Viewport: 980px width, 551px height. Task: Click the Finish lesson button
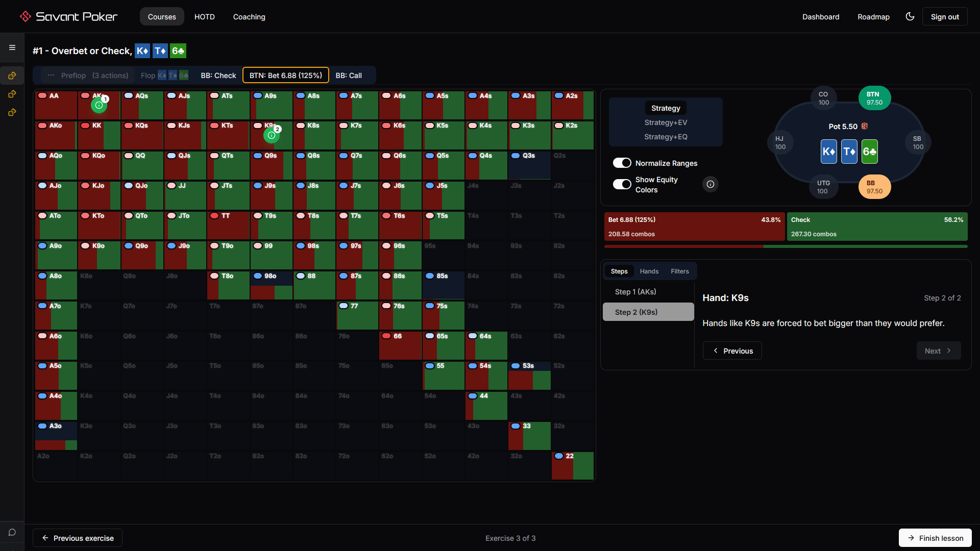[x=935, y=538]
